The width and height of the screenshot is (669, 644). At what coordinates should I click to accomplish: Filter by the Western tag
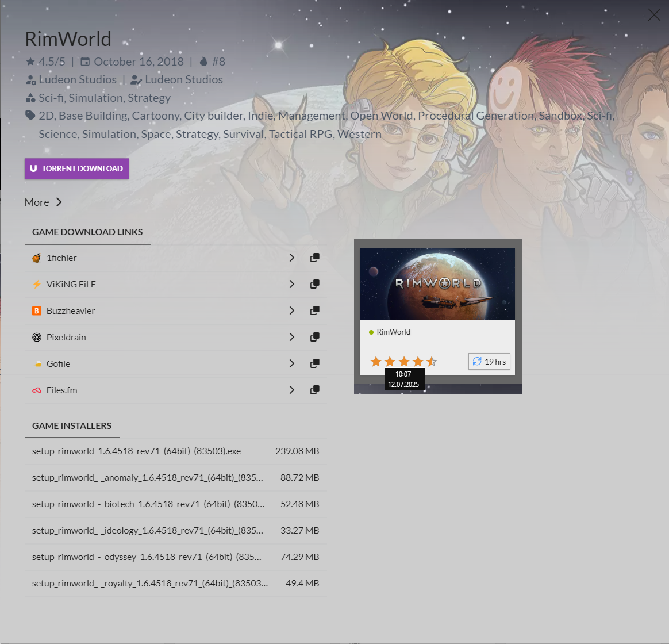tap(359, 134)
